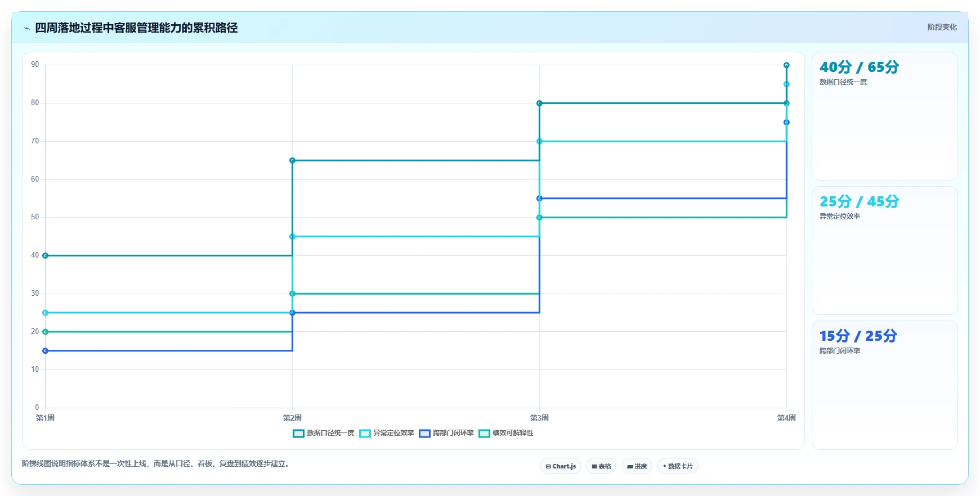Image resolution: width=980 pixels, height=496 pixels.
Task: Click the Chart.js chip
Action: click(561, 466)
